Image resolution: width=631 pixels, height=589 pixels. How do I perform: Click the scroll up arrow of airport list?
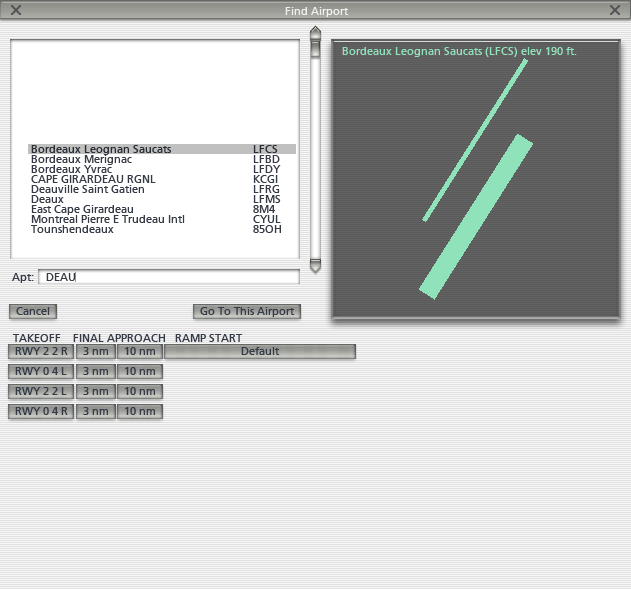point(315,32)
